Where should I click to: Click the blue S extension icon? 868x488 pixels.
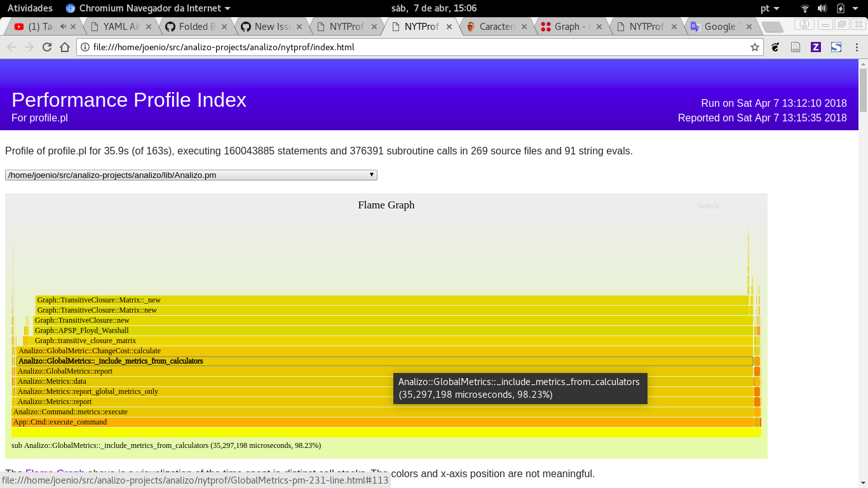tap(836, 47)
